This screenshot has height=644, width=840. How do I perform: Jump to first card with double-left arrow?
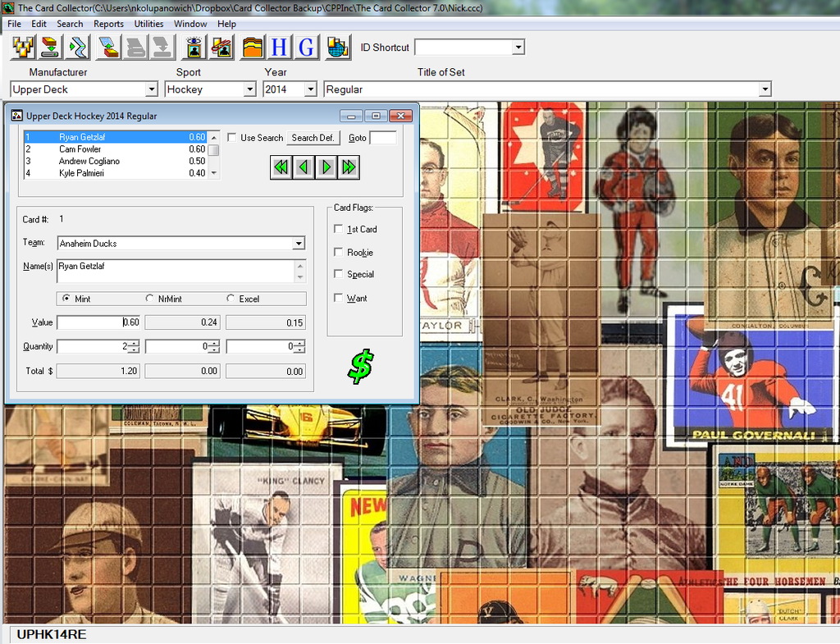[x=281, y=167]
